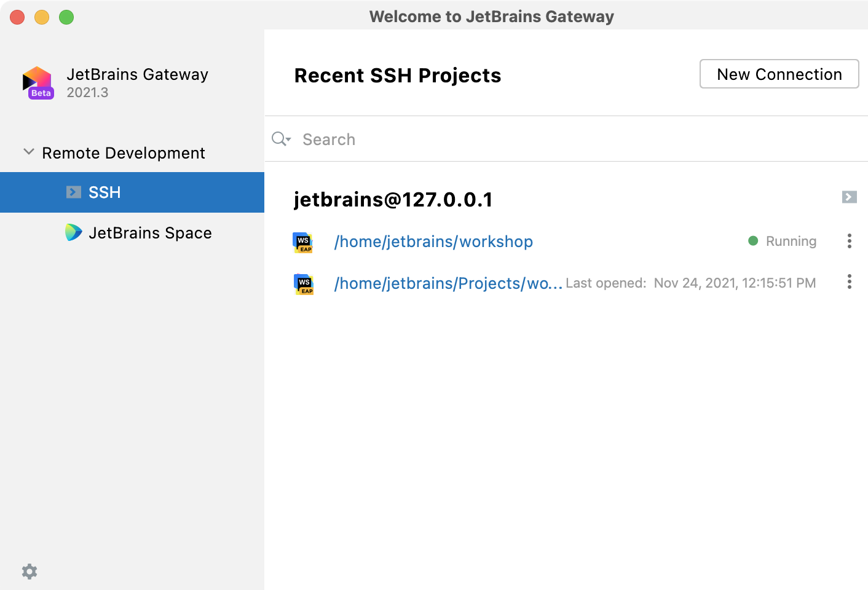Click the green Running status indicator
This screenshot has height=590, width=868.
[753, 241]
